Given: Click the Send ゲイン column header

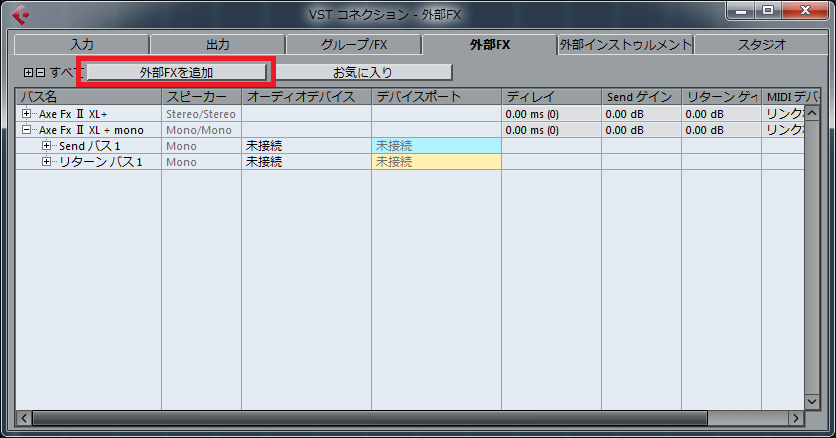Looking at the screenshot, I should [641, 97].
